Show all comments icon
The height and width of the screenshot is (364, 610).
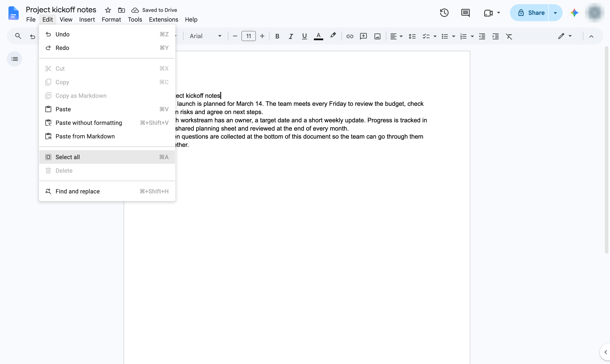tap(465, 13)
